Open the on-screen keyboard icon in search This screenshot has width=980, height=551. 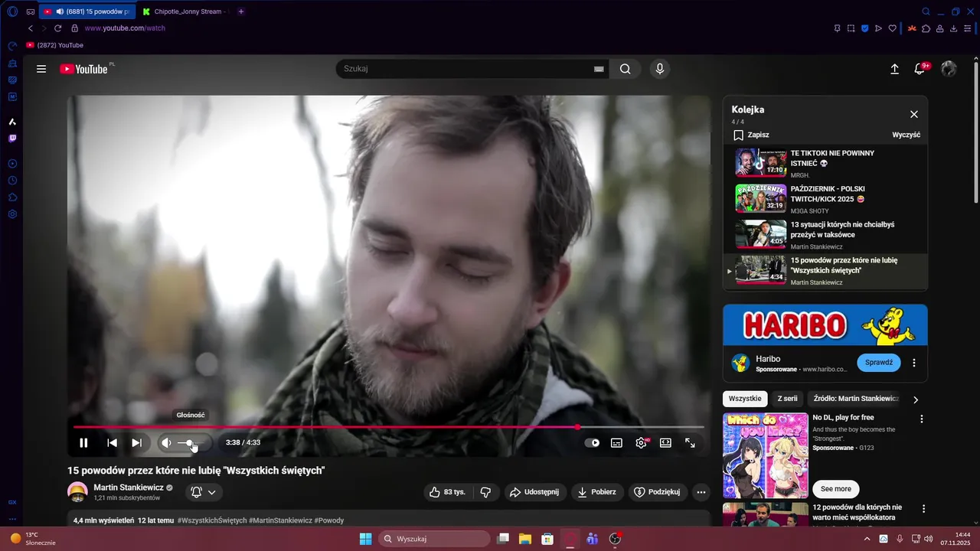tap(599, 69)
